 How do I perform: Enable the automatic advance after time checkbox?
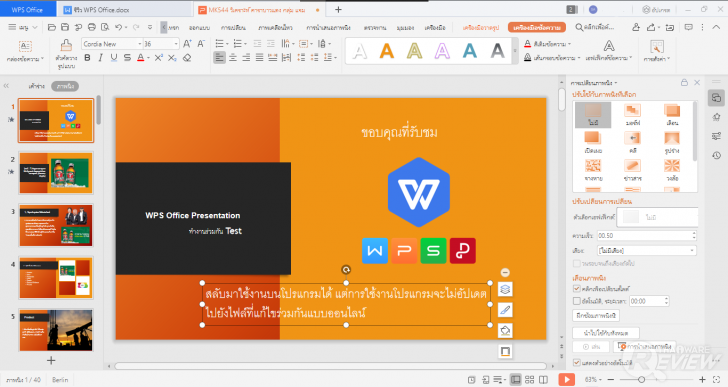[577, 301]
